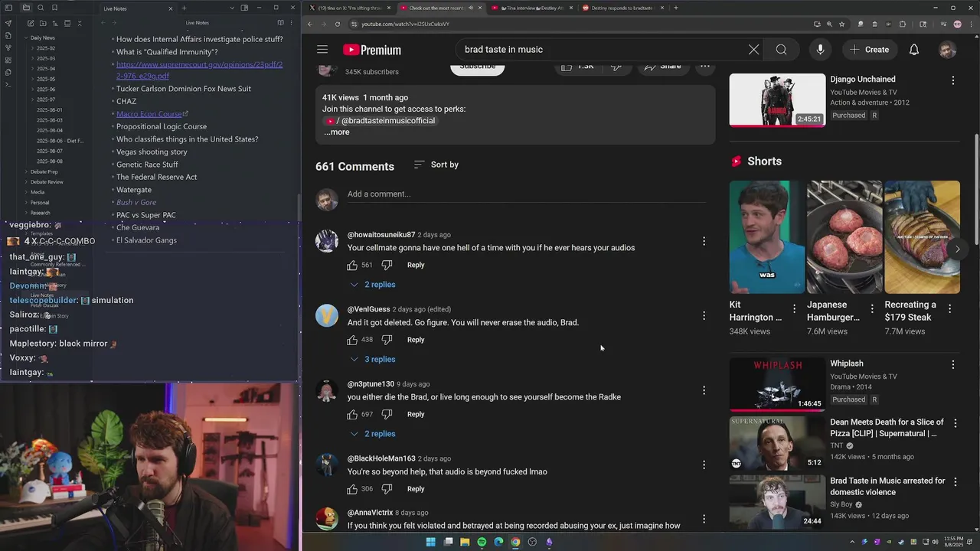This screenshot has width=980, height=551.
Task: Like the comment by @n3ptune130
Action: pyautogui.click(x=352, y=414)
